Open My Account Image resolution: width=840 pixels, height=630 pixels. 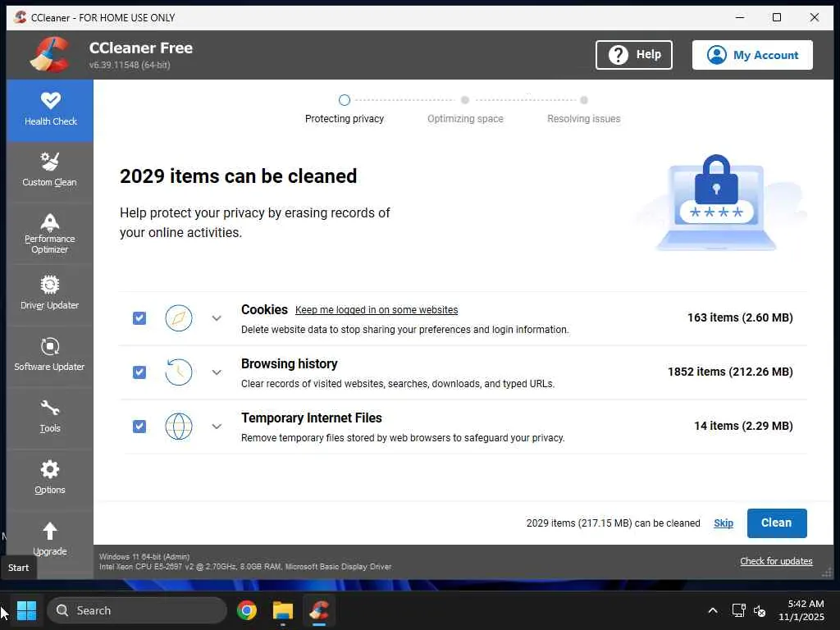[x=752, y=55]
